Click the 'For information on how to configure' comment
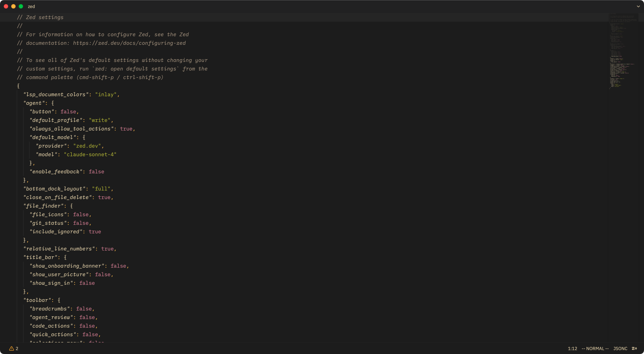Viewport: 644px width, 354px height. click(x=103, y=35)
